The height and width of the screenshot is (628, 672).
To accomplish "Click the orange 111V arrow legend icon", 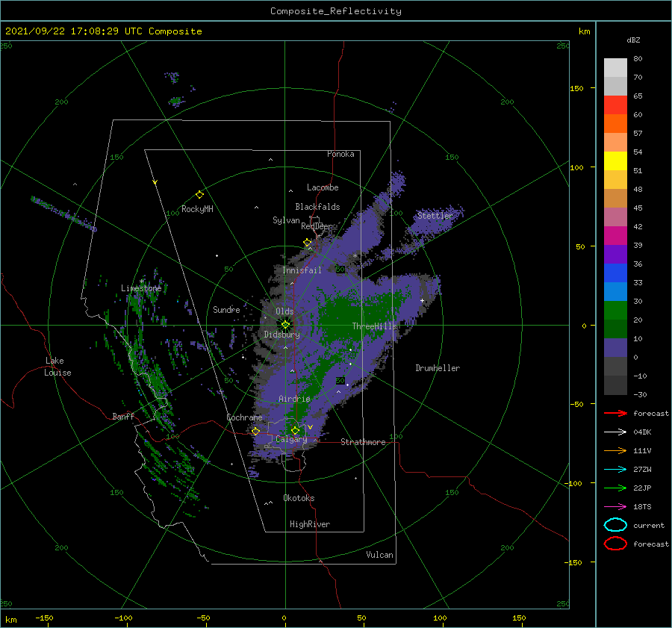I will [615, 450].
